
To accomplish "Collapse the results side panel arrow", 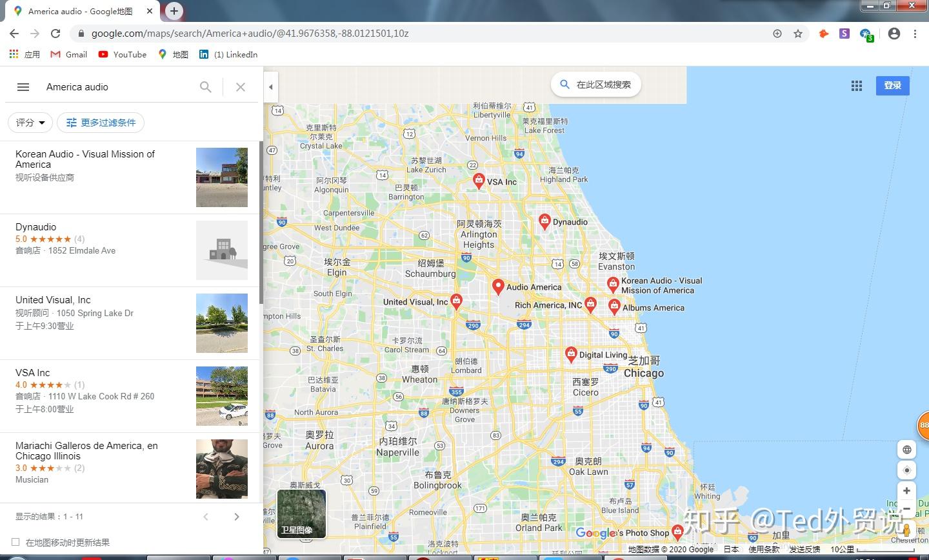I will point(271,87).
